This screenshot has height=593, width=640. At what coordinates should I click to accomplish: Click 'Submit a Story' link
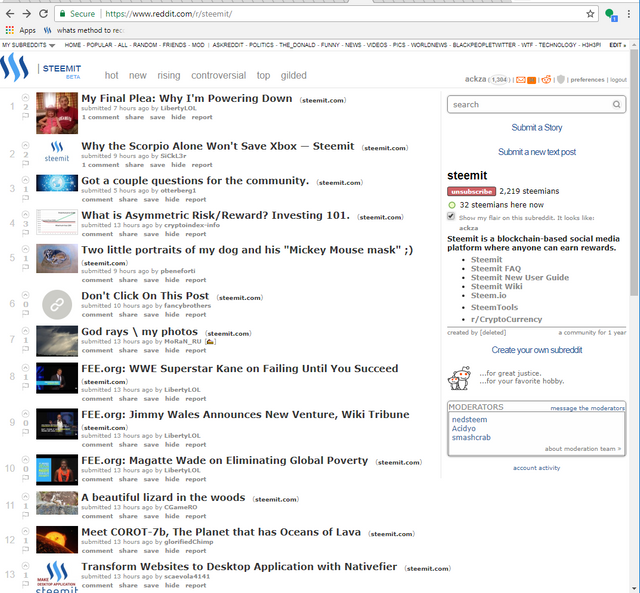(537, 128)
